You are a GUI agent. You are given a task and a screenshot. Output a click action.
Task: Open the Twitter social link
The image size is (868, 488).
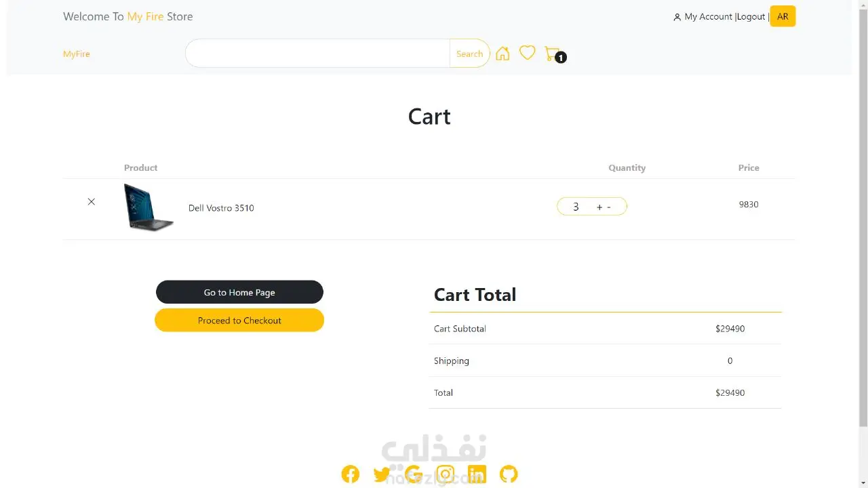382,474
